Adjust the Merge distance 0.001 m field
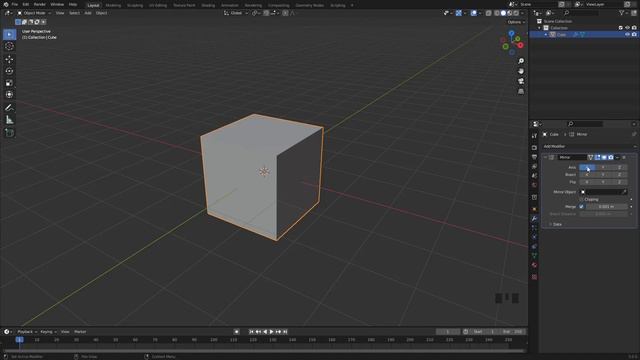This screenshot has width=640, height=360. (607, 207)
